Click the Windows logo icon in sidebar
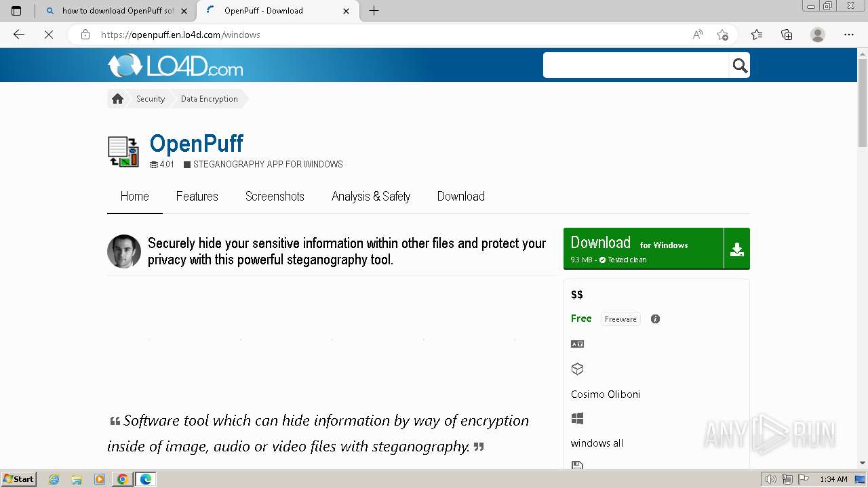 tap(577, 419)
